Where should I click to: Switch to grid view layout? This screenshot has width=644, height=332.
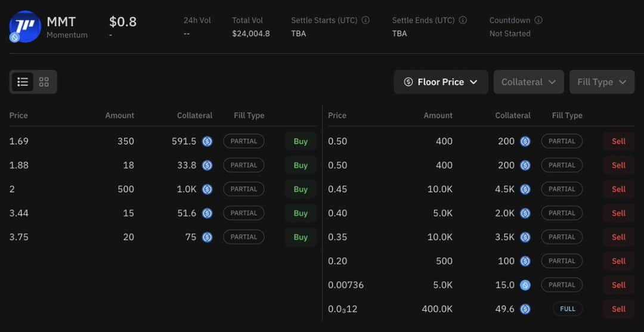tap(44, 82)
